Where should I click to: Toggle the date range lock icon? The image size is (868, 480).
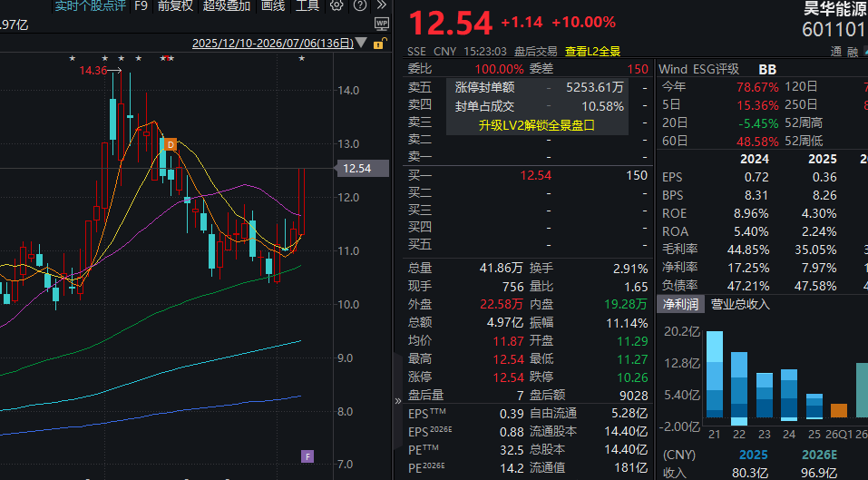coord(379,44)
